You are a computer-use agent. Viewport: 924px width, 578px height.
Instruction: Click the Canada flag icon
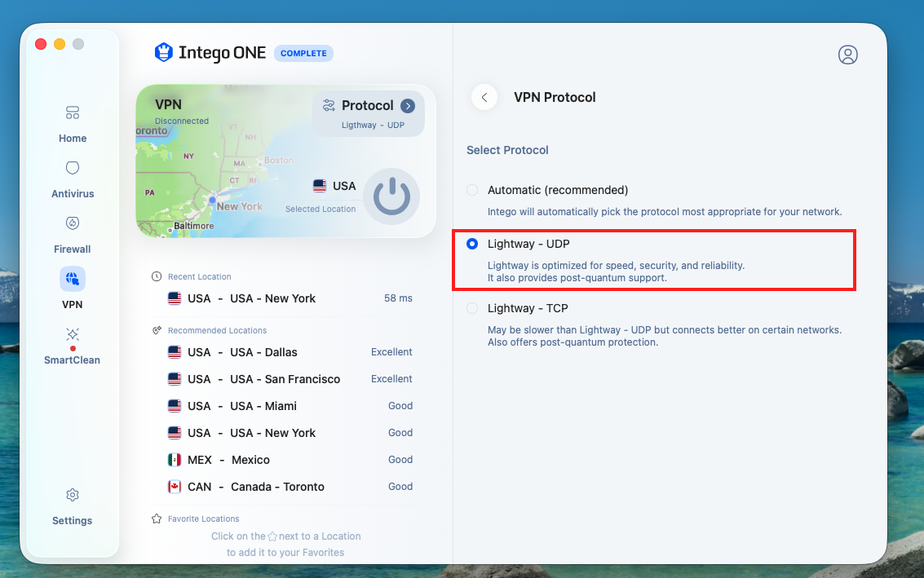175,487
